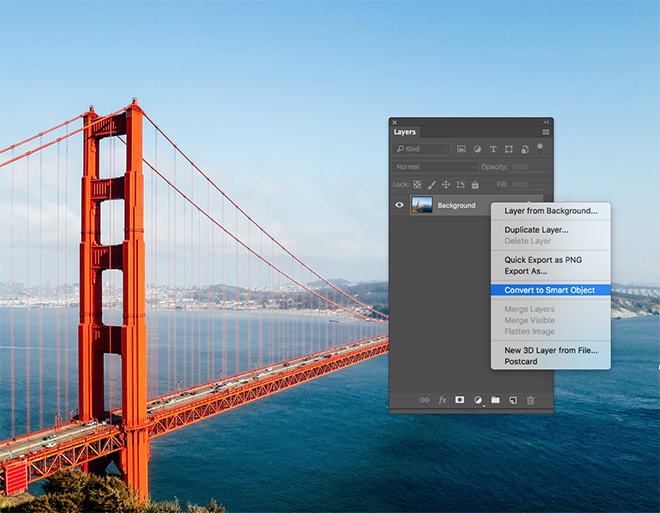Choose Quick Export as PNG
Screen dimensions: 660x513
[x=543, y=260]
